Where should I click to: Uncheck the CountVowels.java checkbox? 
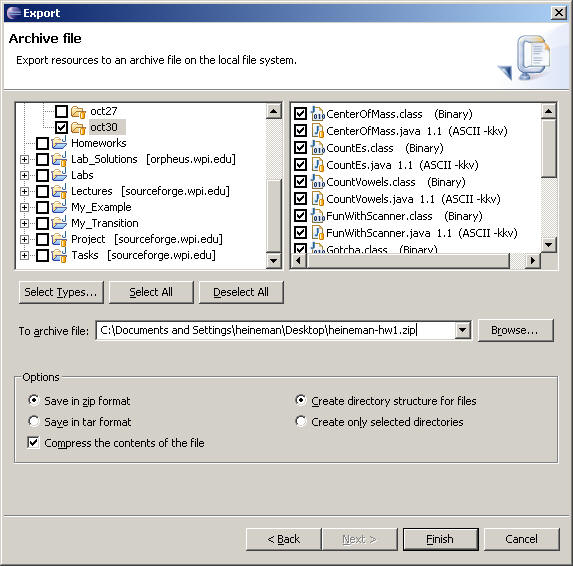coord(300,199)
